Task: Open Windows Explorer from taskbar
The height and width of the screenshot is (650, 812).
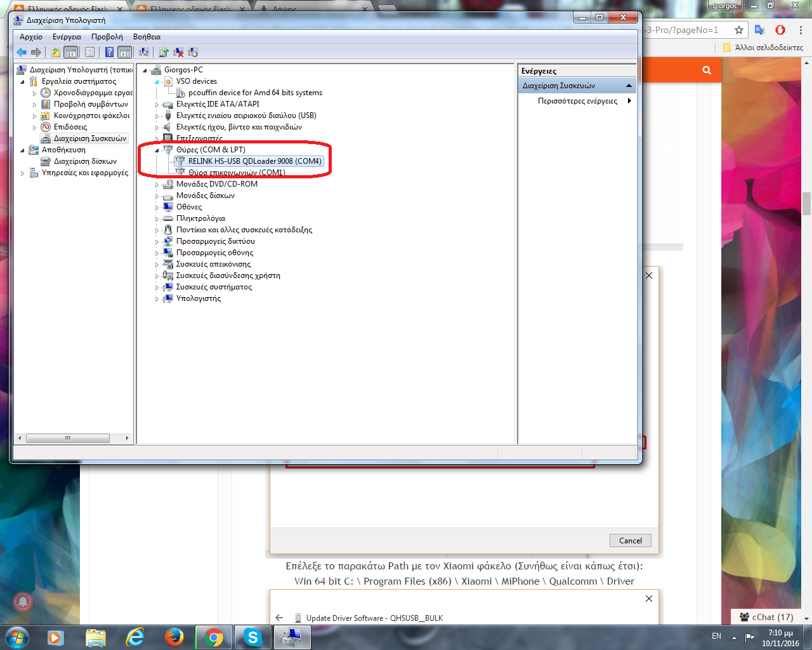Action: pyautogui.click(x=95, y=637)
